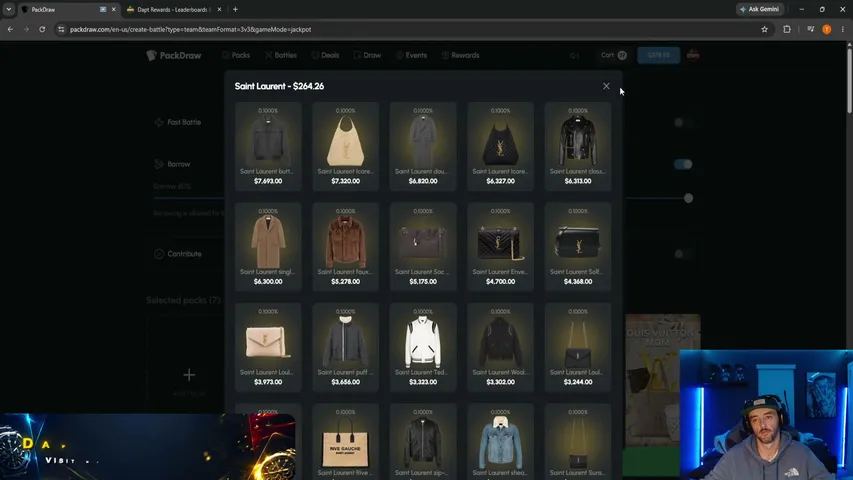View site information icon in address bar
This screenshot has width=853, height=480.
[x=61, y=29]
